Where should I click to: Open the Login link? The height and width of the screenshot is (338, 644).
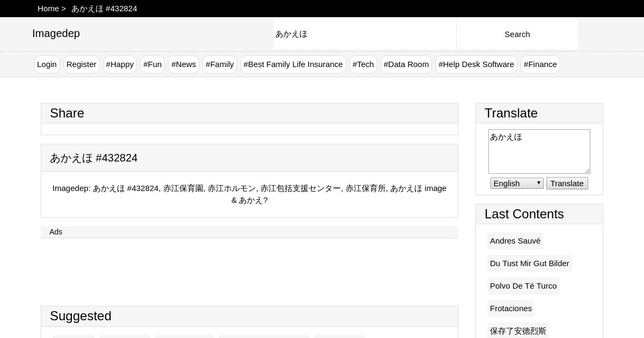47,64
